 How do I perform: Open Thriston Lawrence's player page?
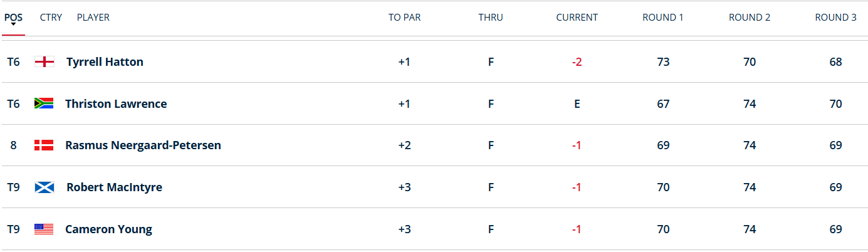point(116,104)
